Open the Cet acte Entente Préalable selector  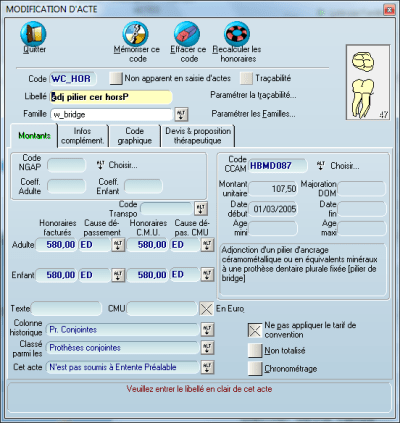[207, 367]
